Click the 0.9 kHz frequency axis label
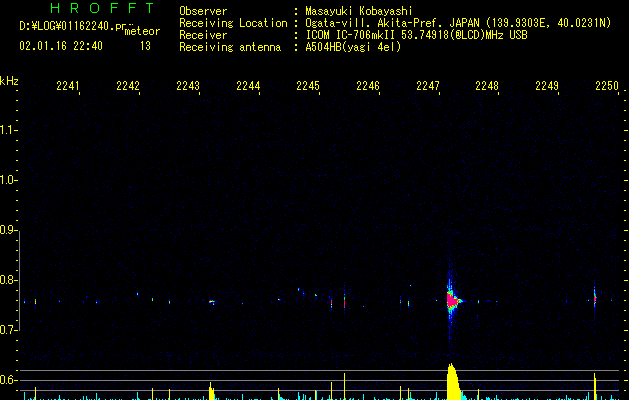This screenshot has height=400, width=629. click(8, 230)
